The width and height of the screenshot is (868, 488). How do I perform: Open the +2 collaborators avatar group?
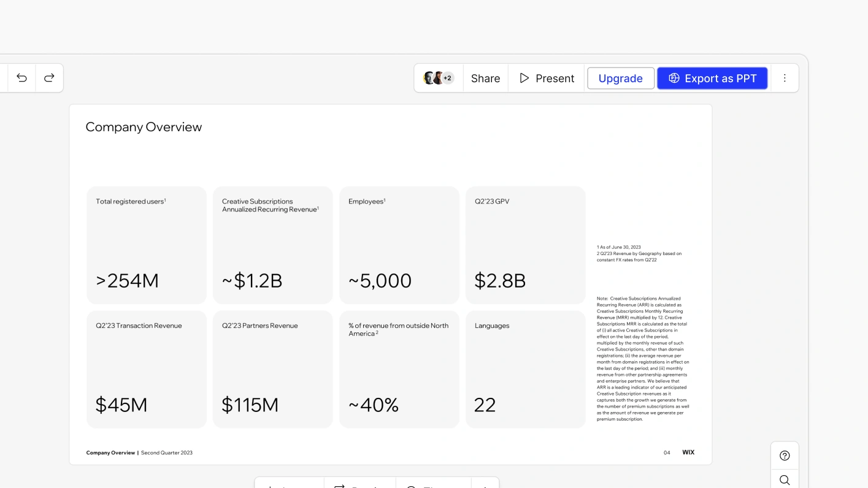coord(439,78)
